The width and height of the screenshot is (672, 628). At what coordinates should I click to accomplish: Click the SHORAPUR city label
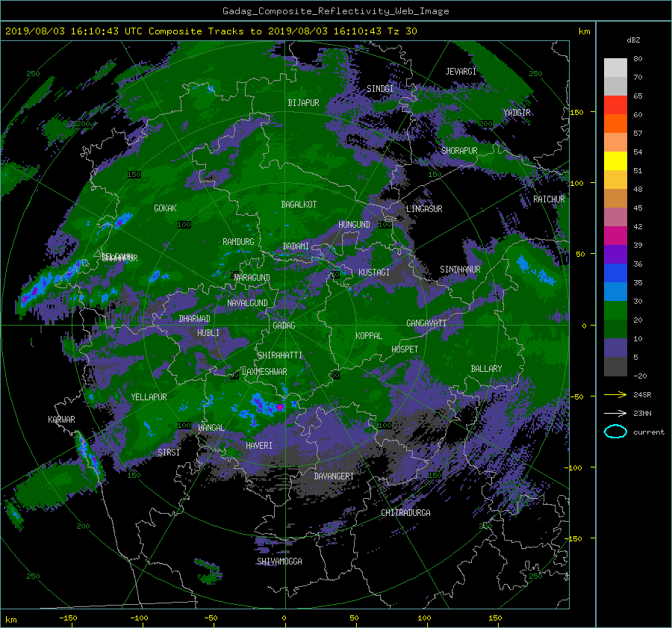point(459,151)
